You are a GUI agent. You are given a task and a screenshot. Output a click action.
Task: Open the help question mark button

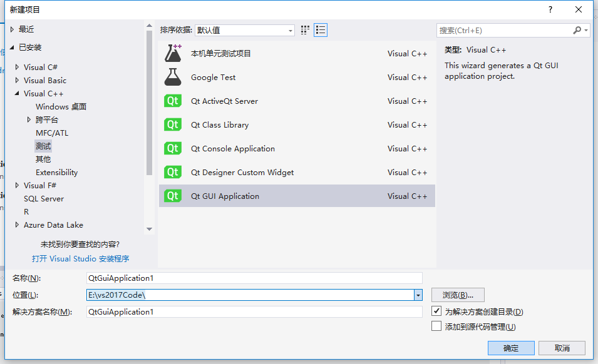[550, 9]
